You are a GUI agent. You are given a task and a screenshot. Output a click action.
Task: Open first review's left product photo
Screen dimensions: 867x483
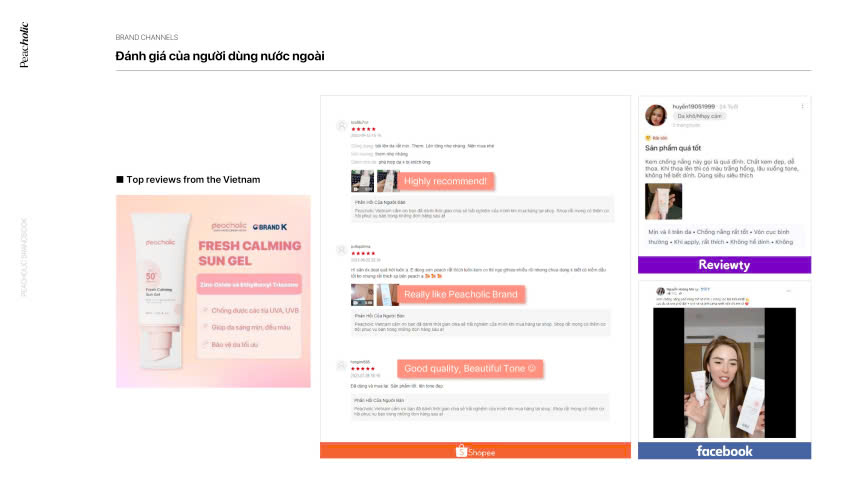pyautogui.click(x=362, y=181)
